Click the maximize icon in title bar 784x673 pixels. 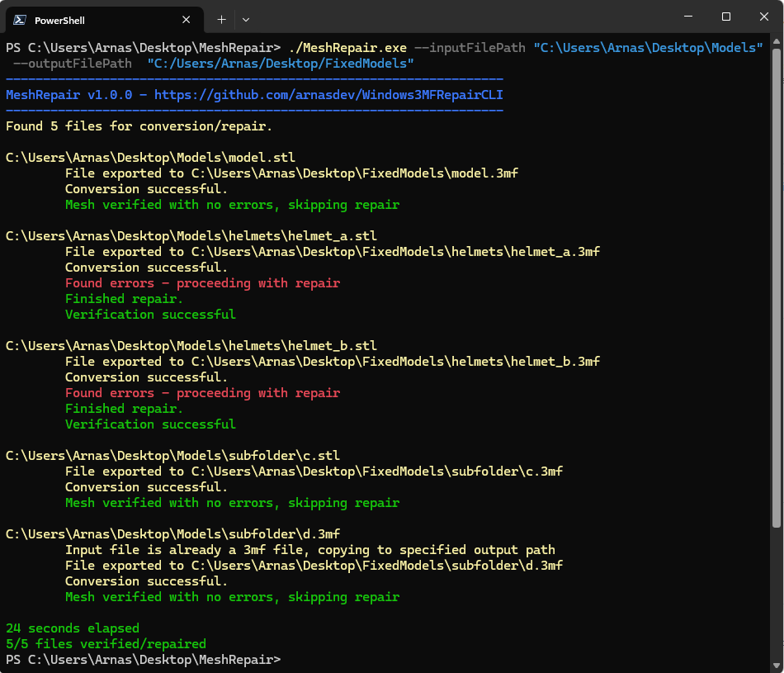[x=726, y=17]
